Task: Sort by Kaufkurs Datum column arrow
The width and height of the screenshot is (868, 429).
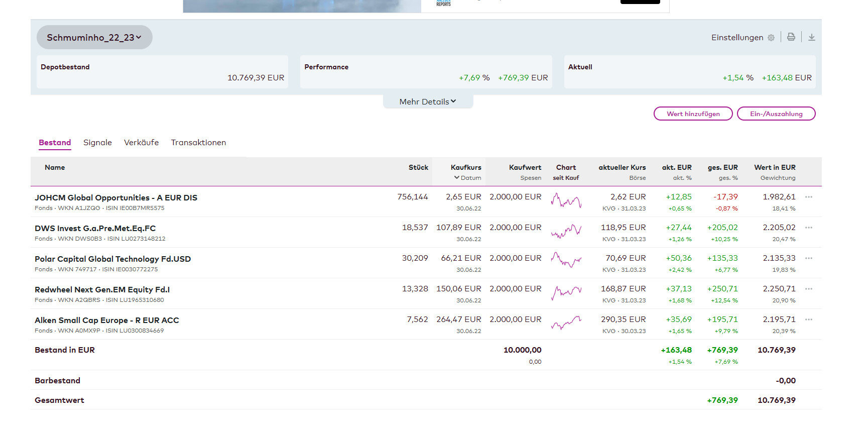Action: click(x=457, y=178)
